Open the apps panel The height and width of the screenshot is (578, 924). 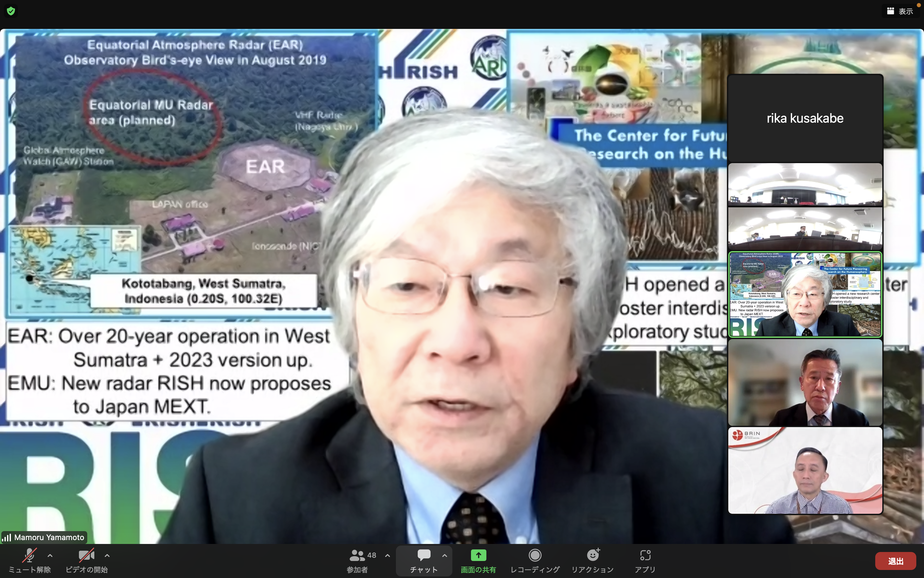[x=645, y=560]
